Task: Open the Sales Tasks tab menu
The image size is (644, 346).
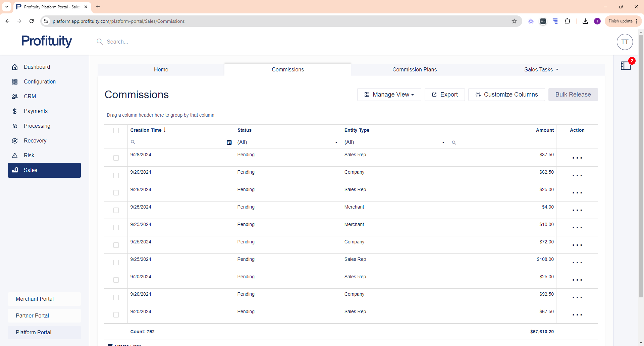Action: 541,70
